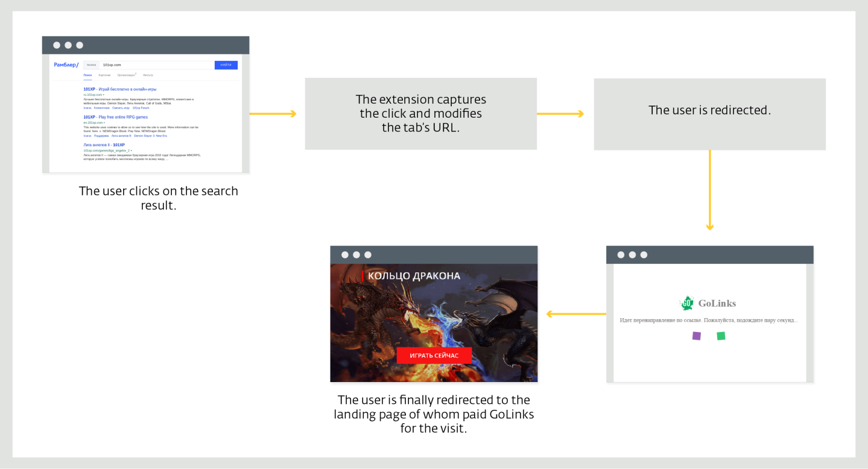The width and height of the screenshot is (868, 469).
Task: Click the snippet starting 'This website uses cookies'
Action: (x=141, y=129)
